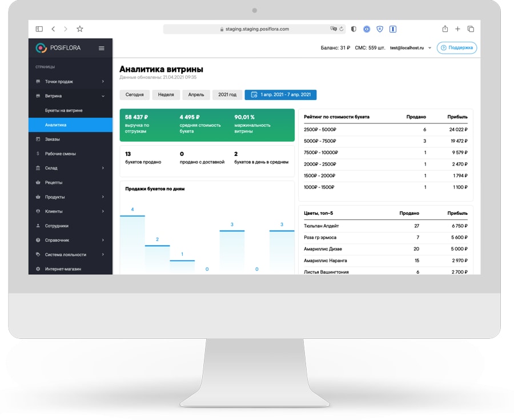Image resolution: width=514 pixels, height=420 pixels.
Task: Click the Система лояльности tag icon
Action: (x=38, y=254)
